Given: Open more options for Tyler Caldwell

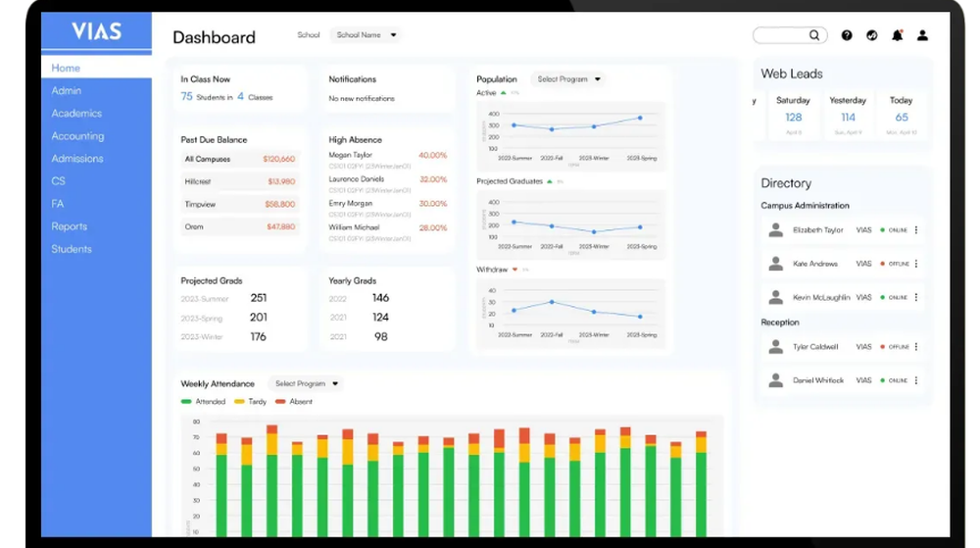Looking at the screenshot, I should point(916,347).
